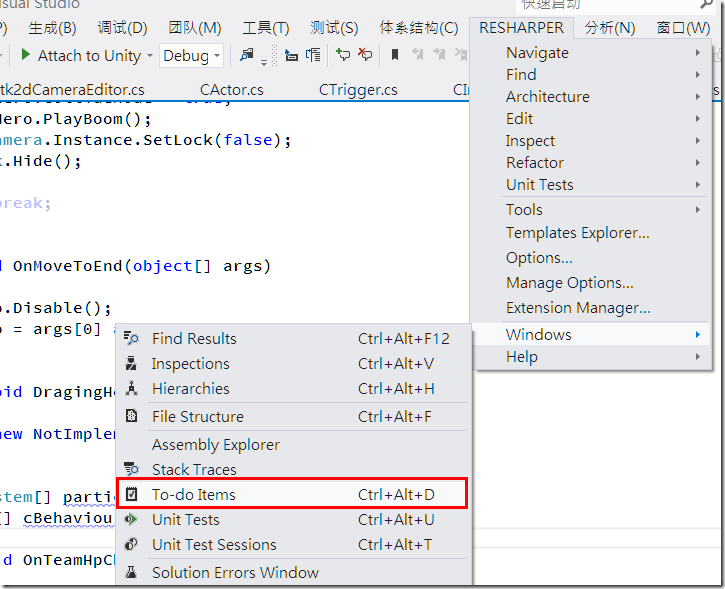This screenshot has height=589, width=725.
Task: Click the Inspect submenu arrow
Action: 698,141
